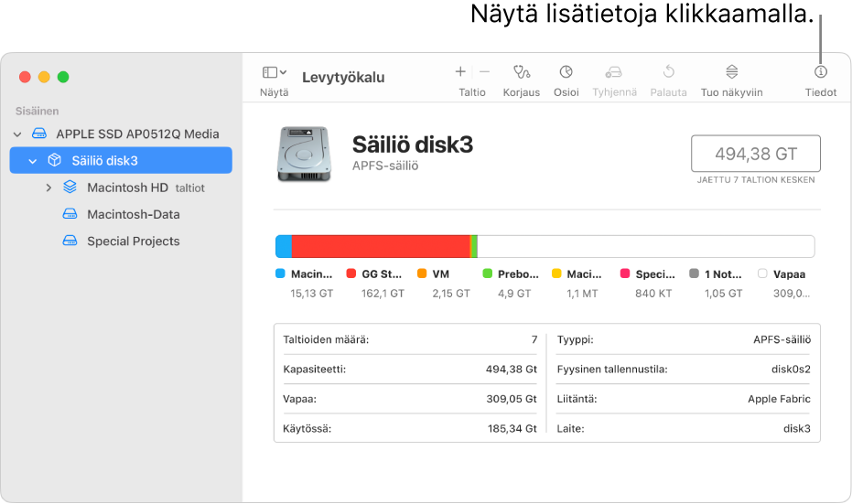Open the Näytä sidebar view menu
852x504 pixels.
(275, 72)
